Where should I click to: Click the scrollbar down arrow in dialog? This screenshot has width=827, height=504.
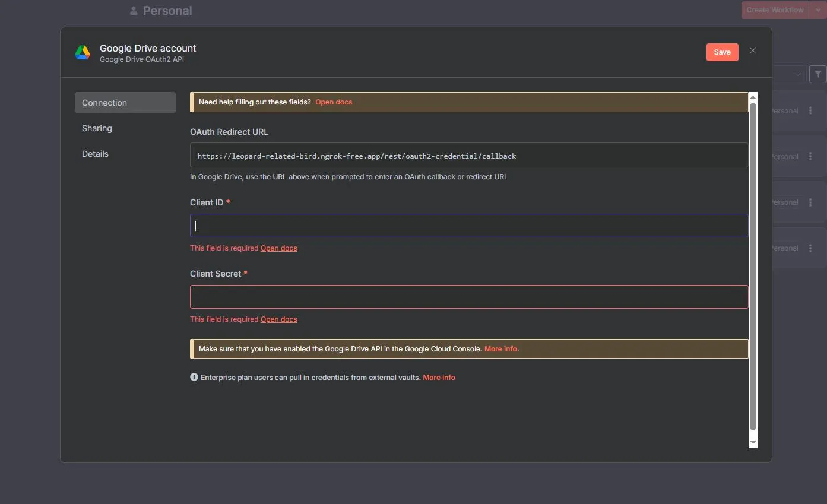pyautogui.click(x=753, y=443)
